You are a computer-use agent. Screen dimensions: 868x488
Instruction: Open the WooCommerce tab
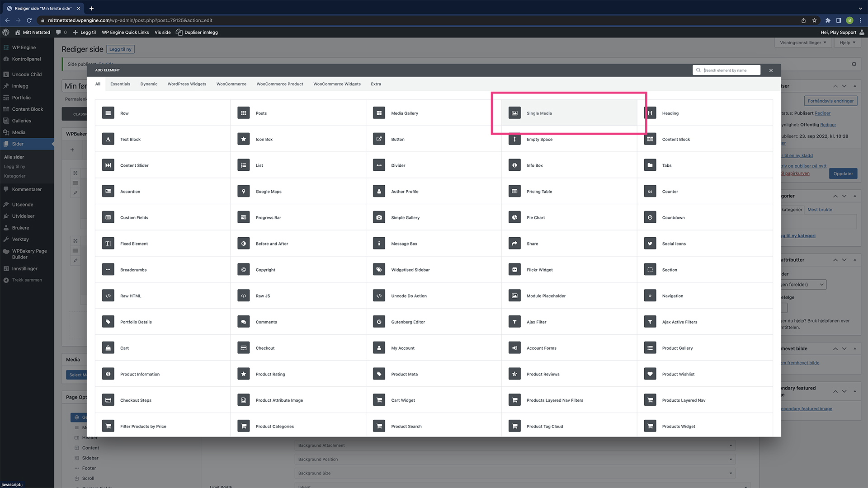click(231, 84)
